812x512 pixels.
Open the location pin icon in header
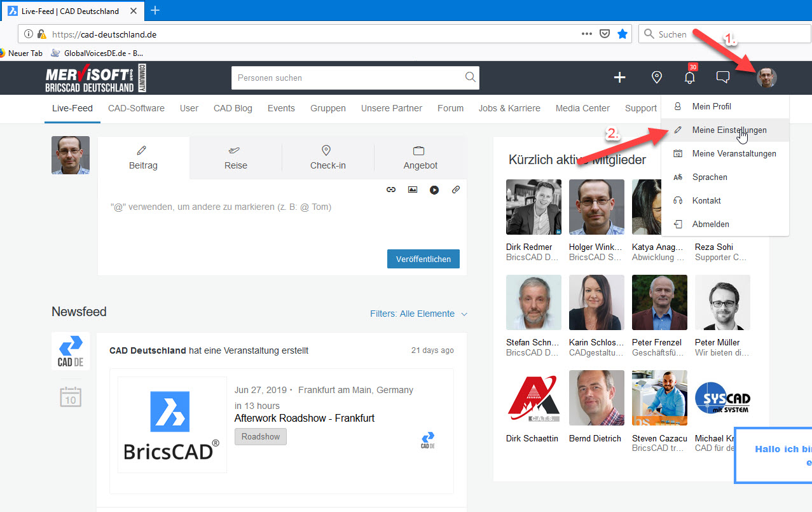pyautogui.click(x=657, y=78)
